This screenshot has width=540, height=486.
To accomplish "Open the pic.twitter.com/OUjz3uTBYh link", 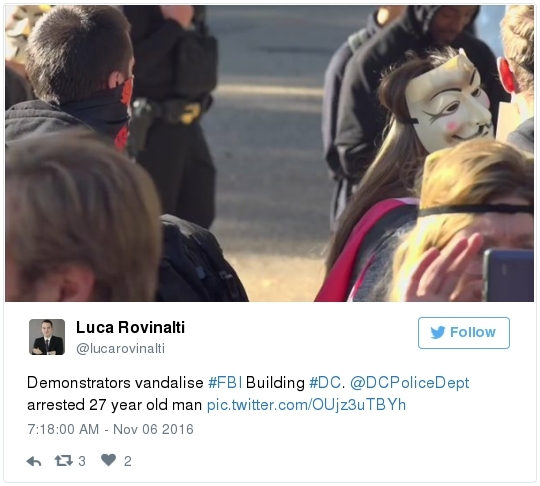I will (306, 405).
